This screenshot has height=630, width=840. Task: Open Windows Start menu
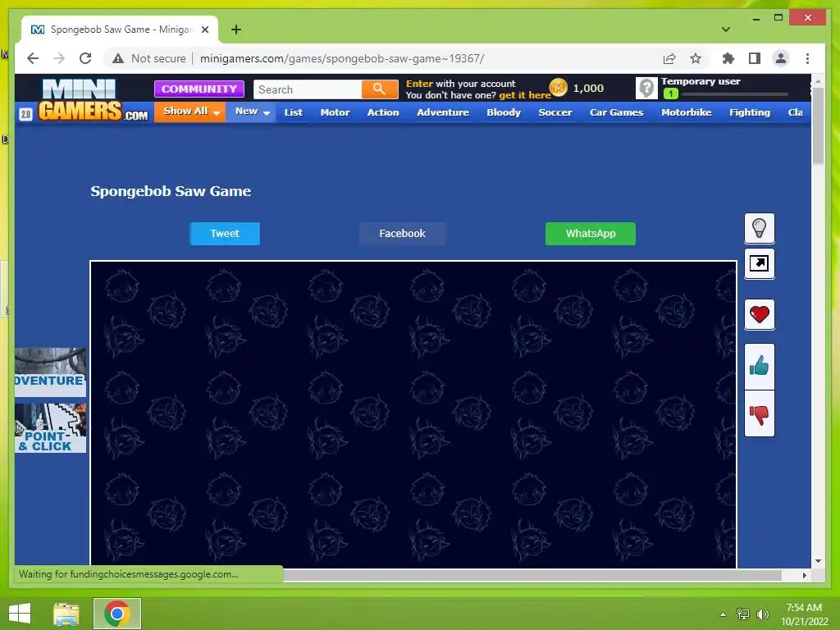click(x=20, y=614)
